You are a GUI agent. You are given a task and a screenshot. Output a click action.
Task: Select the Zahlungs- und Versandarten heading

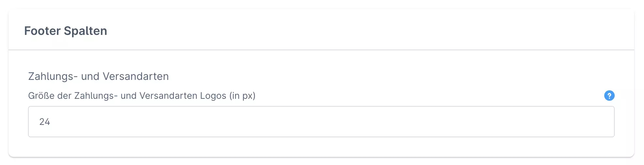click(x=98, y=76)
